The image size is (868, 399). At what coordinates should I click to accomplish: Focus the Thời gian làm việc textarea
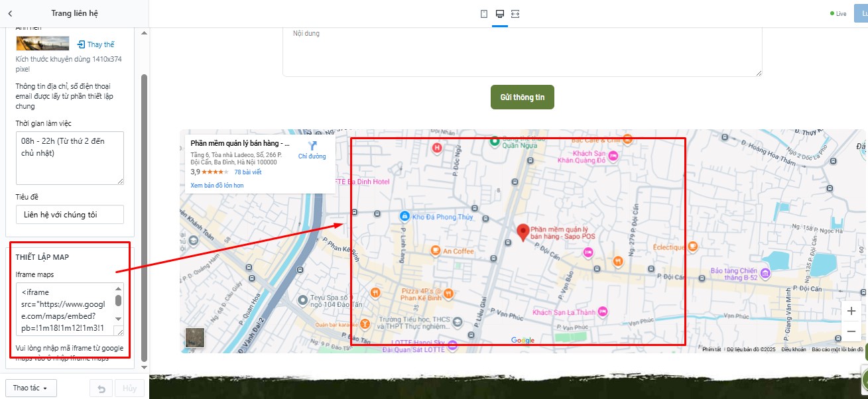(x=70, y=158)
